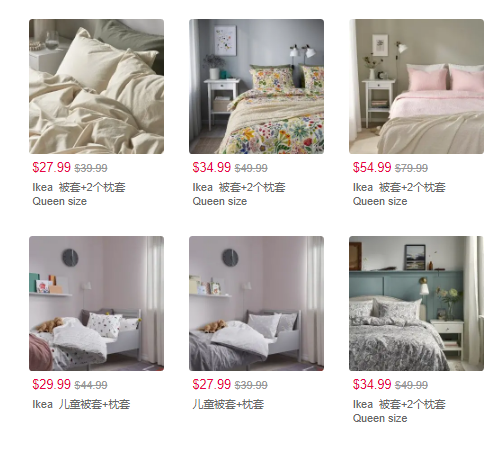Viewport: 502px width, 449px height.
Task: Open the grey paisley bedding photo
Action: 416,303
